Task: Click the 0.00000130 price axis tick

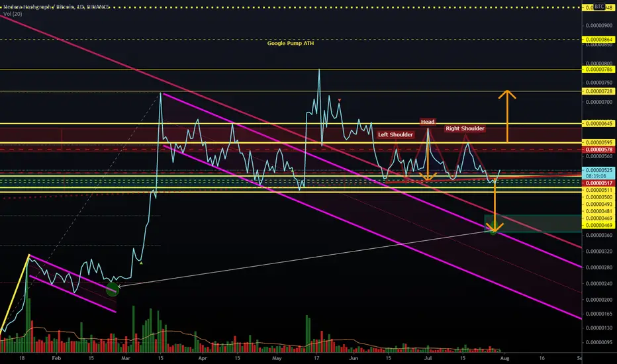Action: pyautogui.click(x=599, y=328)
